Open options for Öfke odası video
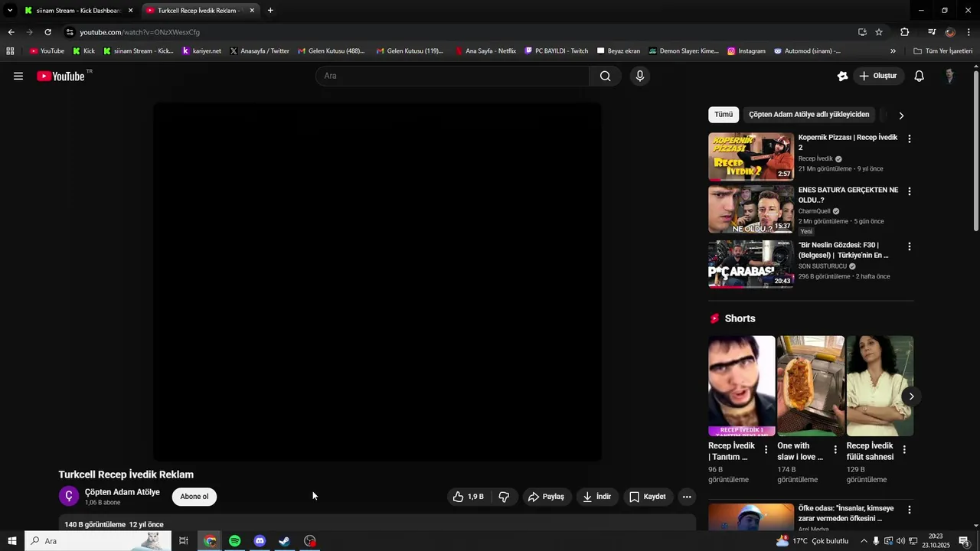Image resolution: width=980 pixels, height=551 pixels. [910, 510]
